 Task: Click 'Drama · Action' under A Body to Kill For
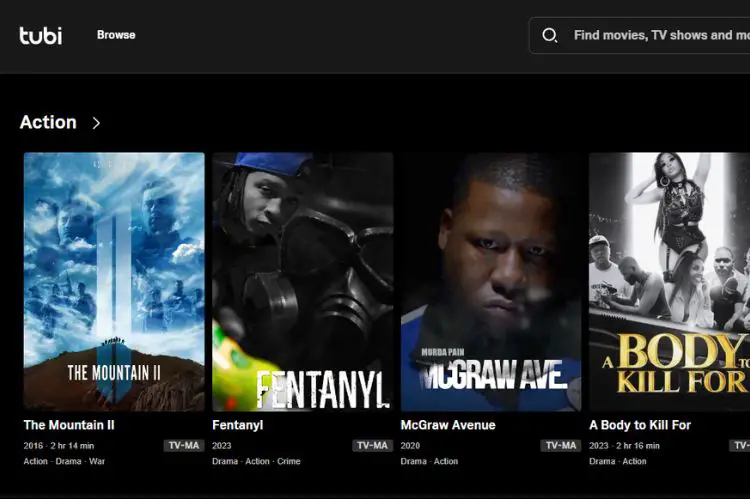click(618, 461)
